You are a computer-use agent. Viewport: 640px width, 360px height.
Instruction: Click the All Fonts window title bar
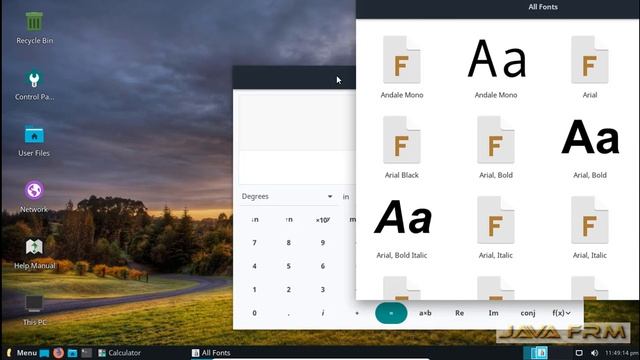(x=498, y=9)
